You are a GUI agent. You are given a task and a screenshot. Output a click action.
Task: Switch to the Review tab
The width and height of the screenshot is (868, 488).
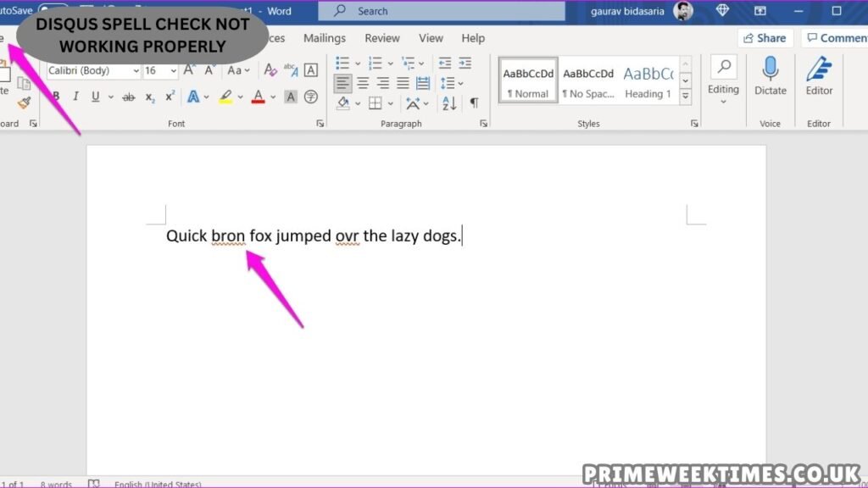(x=382, y=38)
